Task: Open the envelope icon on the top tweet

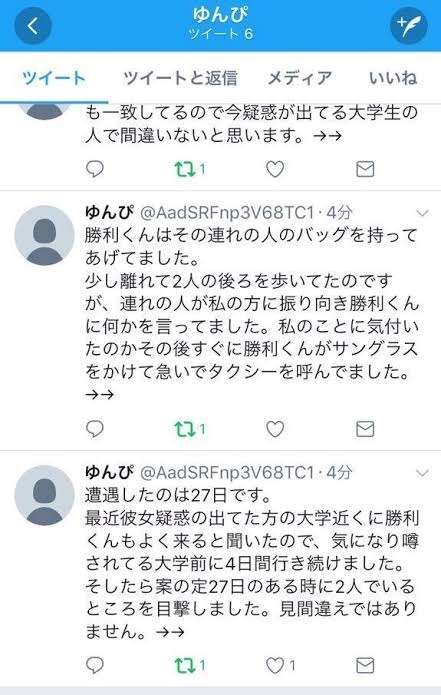Action: 365,169
